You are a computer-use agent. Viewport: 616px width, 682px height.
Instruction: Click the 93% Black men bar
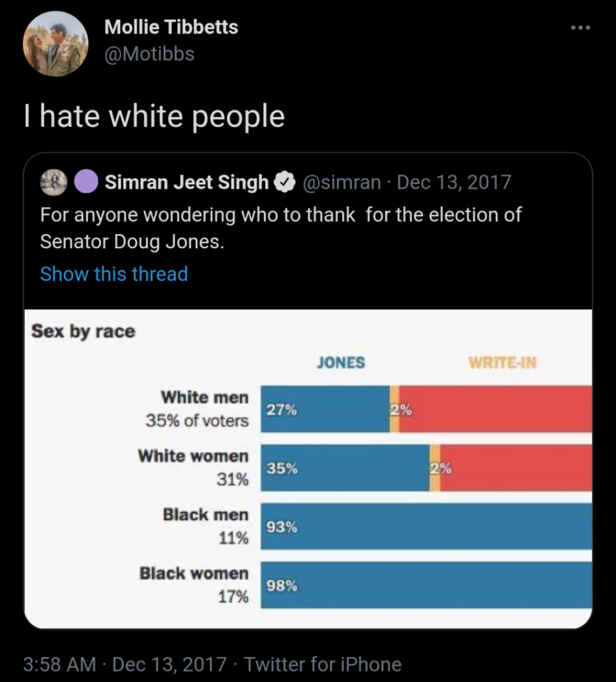coord(426,526)
